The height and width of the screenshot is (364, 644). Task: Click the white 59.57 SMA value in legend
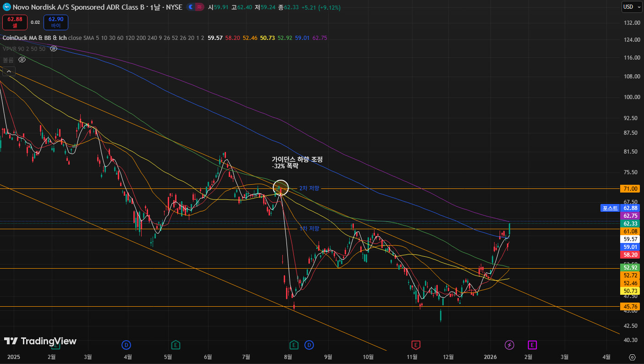point(215,38)
